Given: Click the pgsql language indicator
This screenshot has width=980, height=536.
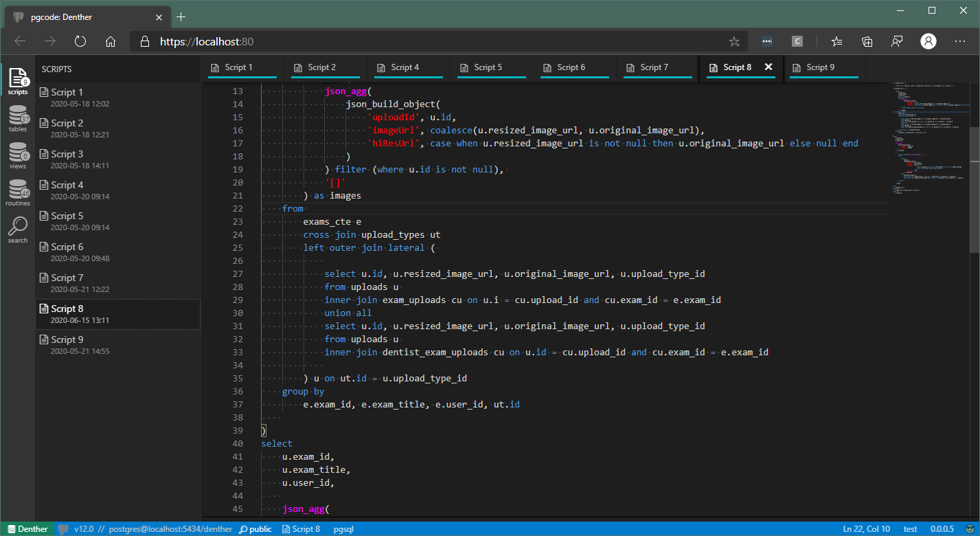Looking at the screenshot, I should pos(343,529).
